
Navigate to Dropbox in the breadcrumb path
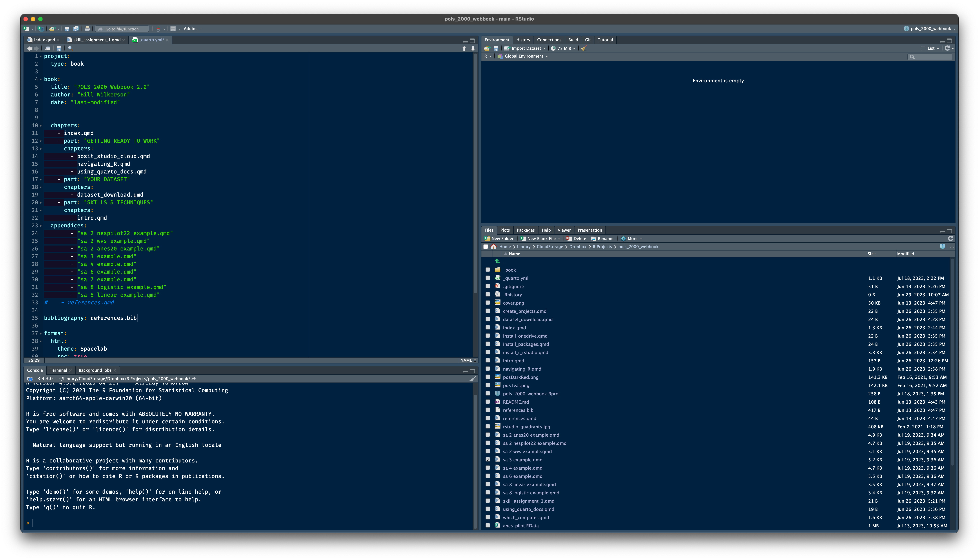[578, 247]
